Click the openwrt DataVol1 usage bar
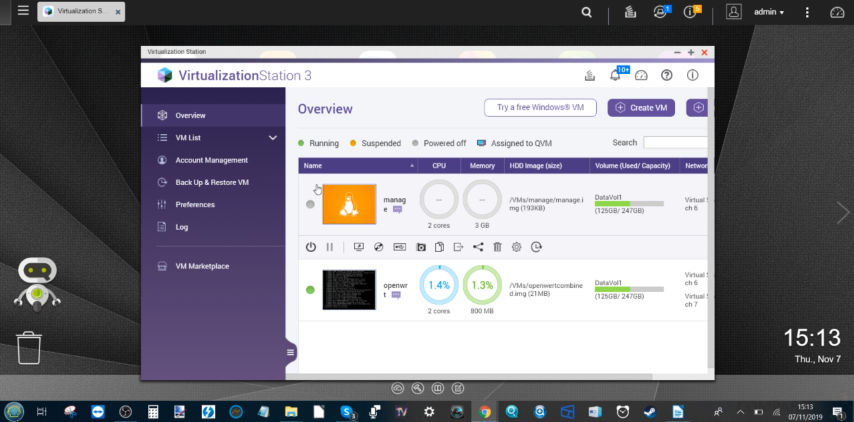This screenshot has height=422, width=854. [629, 289]
